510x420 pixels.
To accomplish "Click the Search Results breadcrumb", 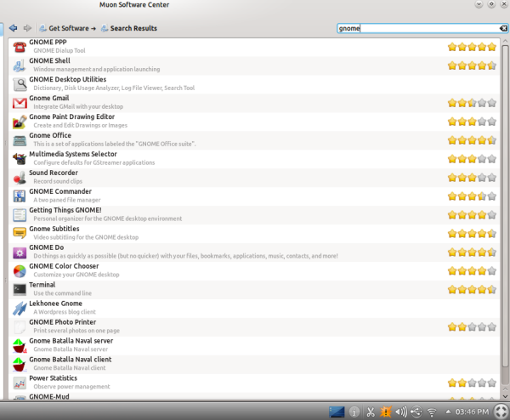I will click(x=128, y=28).
